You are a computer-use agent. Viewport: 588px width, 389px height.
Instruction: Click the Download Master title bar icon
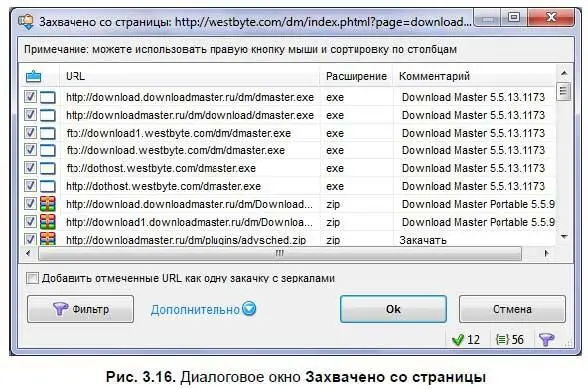(x=26, y=22)
